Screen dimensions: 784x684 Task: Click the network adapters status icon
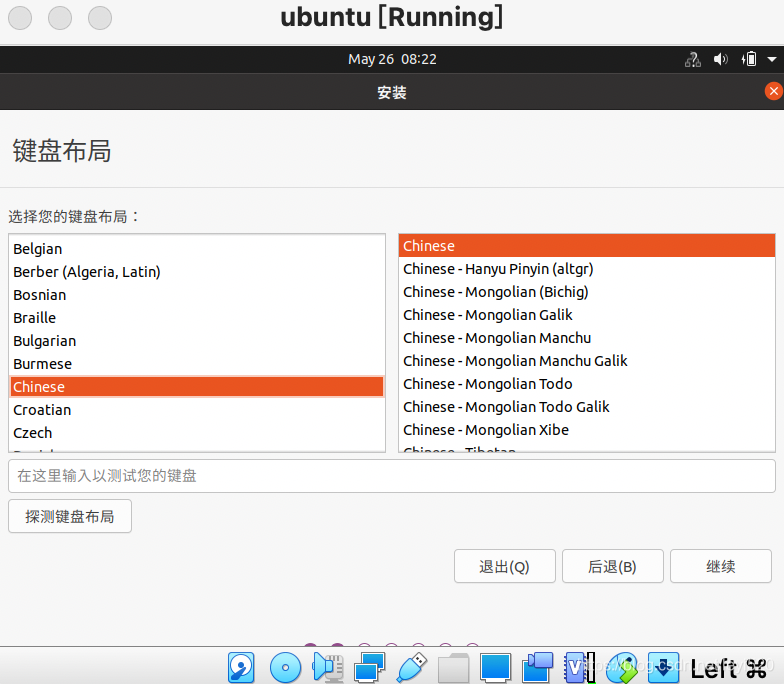(370, 668)
